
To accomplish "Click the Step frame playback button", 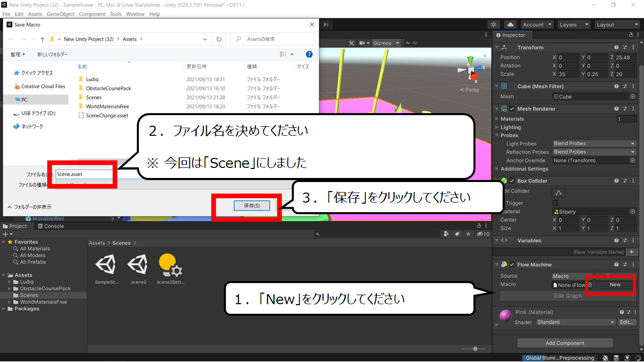I will (x=326, y=24).
